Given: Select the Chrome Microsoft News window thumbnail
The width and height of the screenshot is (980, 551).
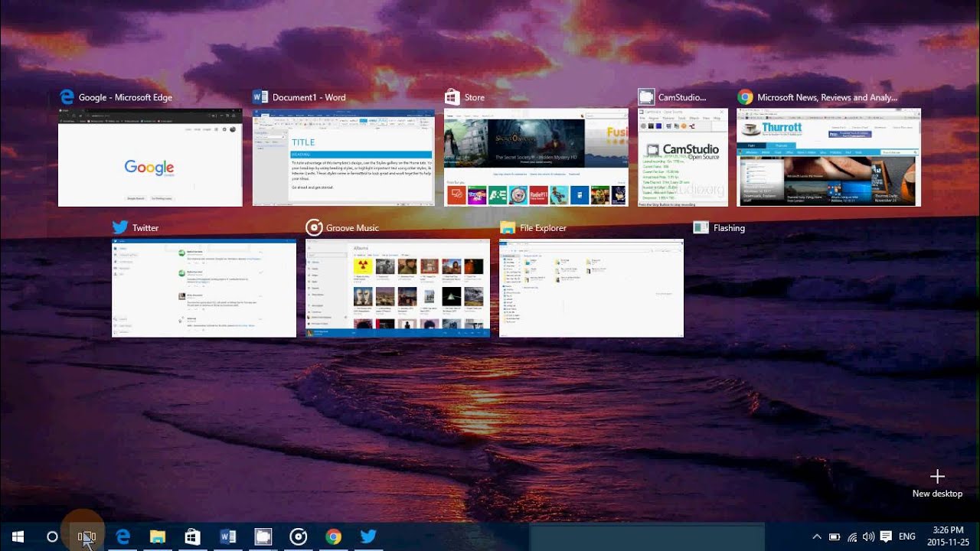Looking at the screenshot, I should coord(828,158).
